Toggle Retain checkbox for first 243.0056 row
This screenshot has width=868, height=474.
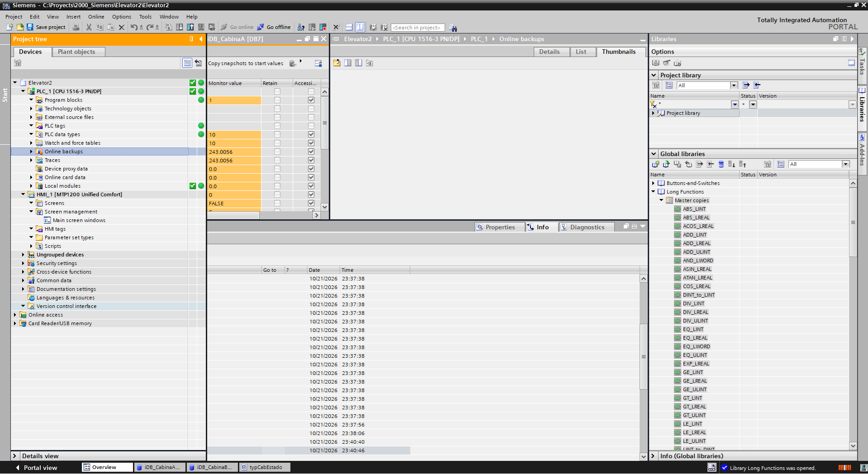[277, 152]
